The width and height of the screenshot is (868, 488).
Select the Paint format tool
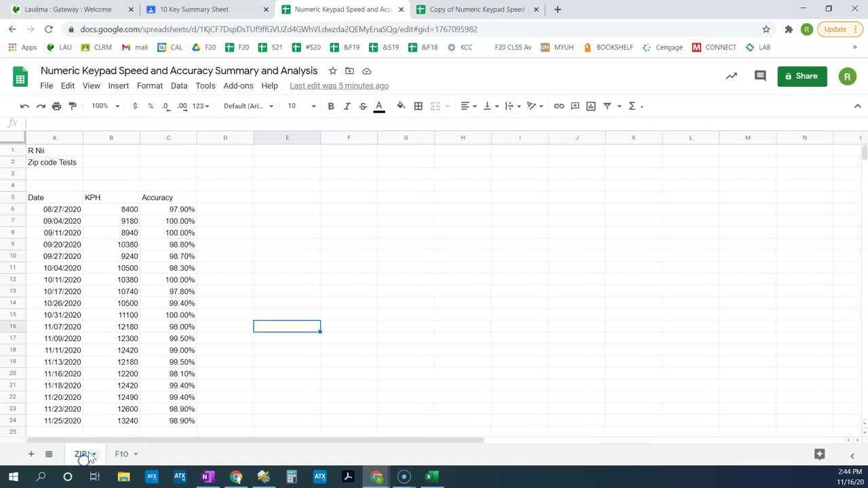(73, 106)
